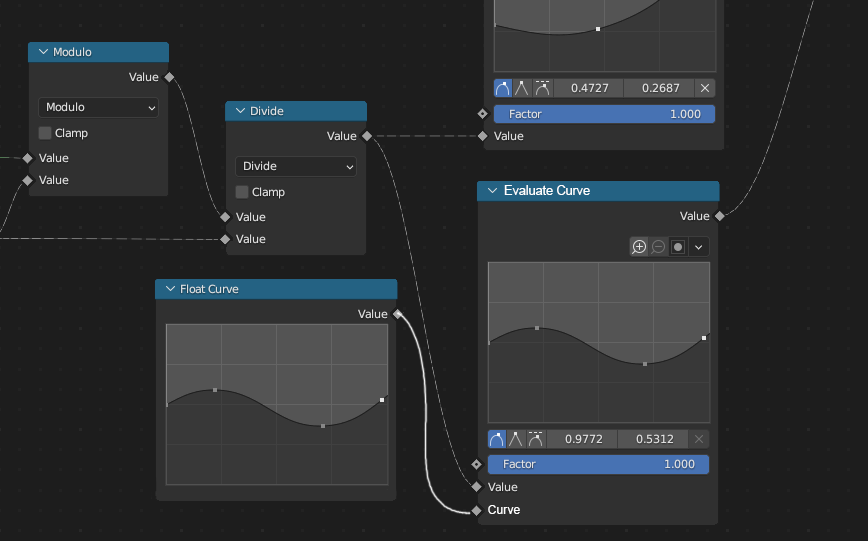Screen dimensions: 868x541
Task: Click Float Curve Value output socket
Action: [x=397, y=314]
